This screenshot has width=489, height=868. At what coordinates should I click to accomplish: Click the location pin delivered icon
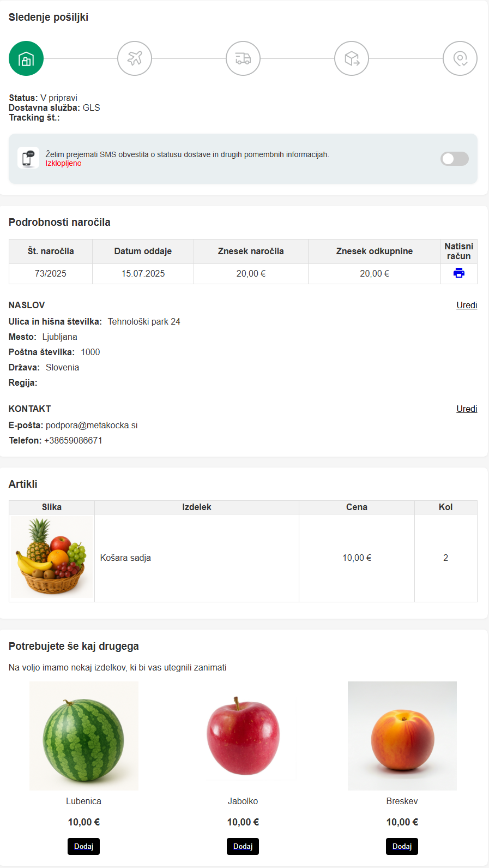(x=460, y=58)
